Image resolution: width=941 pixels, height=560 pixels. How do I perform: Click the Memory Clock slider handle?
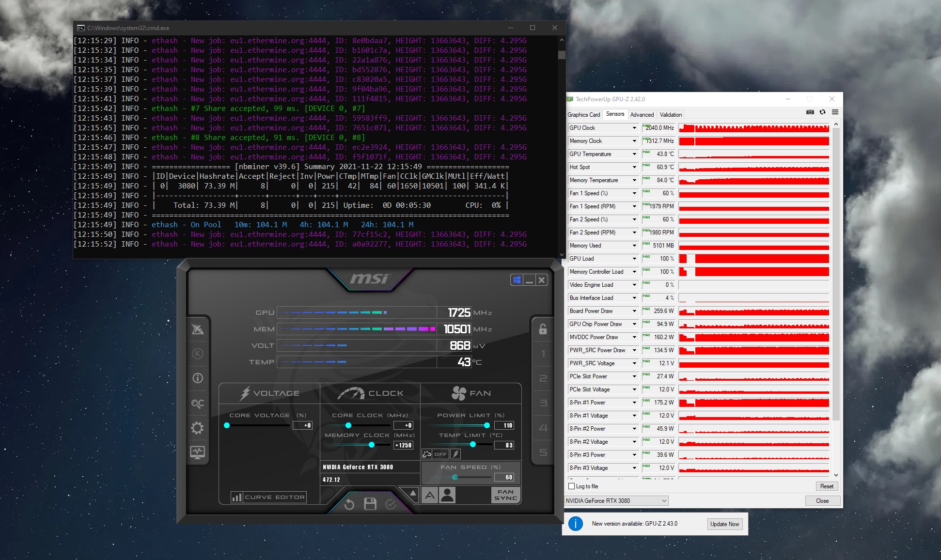tap(372, 445)
